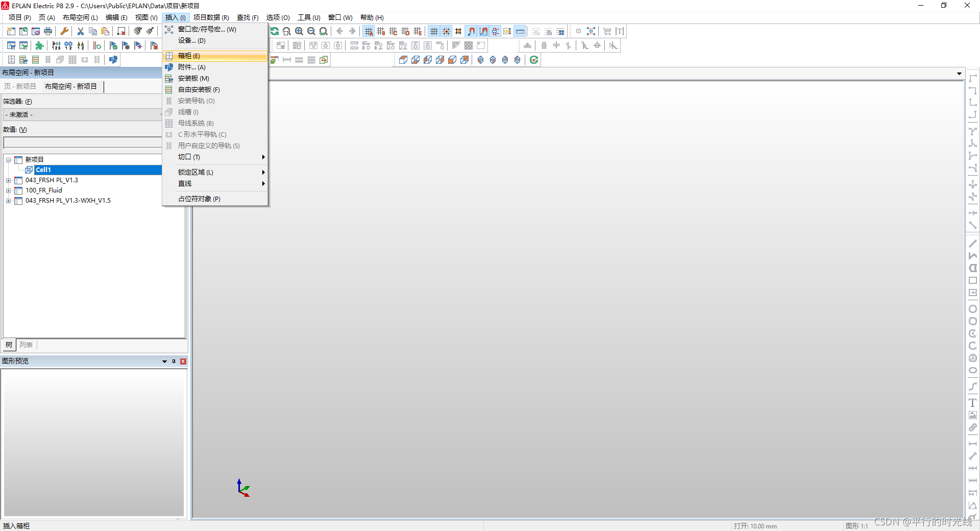980x531 pixels.
Task: Open the 直线 submenu
Action: click(215, 183)
